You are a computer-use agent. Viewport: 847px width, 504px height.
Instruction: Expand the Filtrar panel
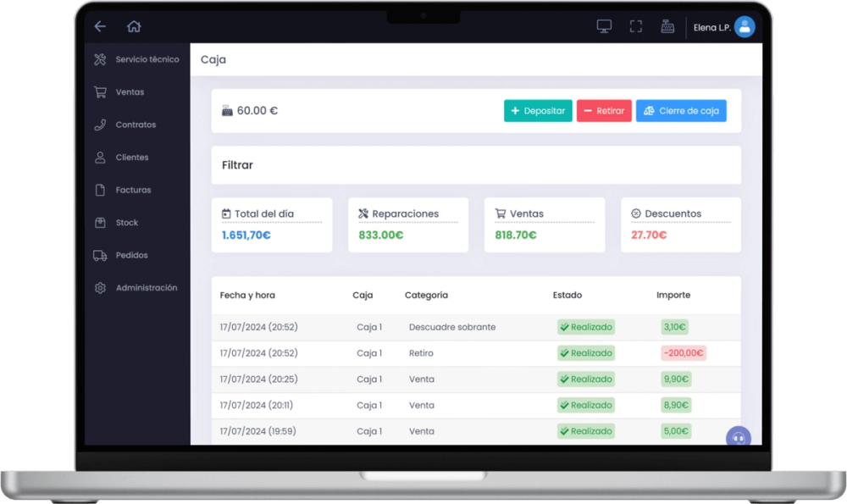476,165
